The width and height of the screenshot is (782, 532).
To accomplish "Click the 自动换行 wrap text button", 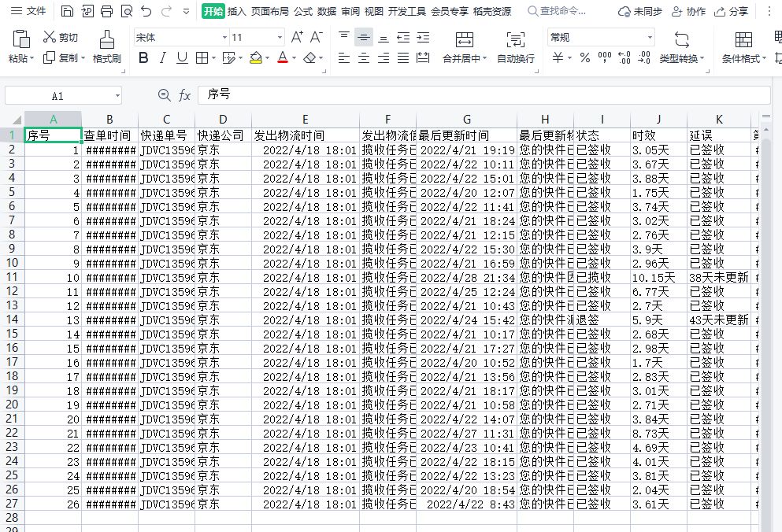I will [x=516, y=48].
